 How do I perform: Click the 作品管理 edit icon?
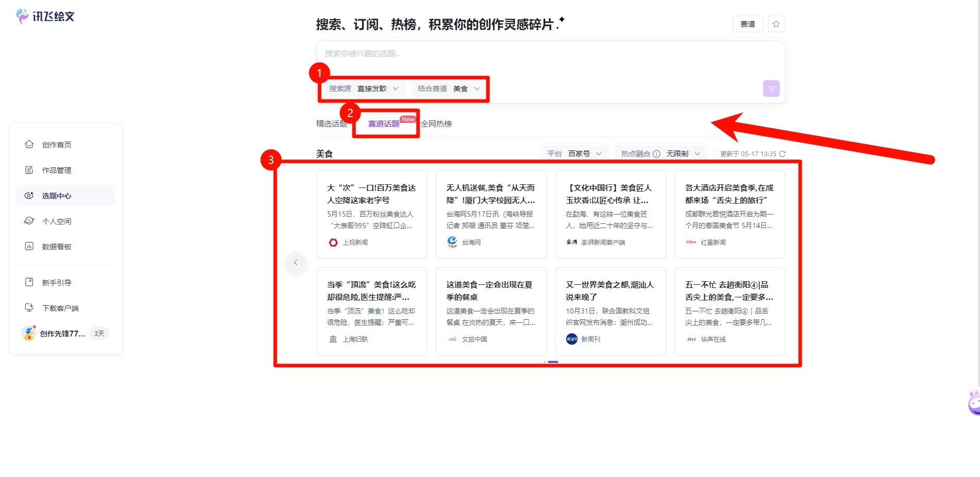coord(29,170)
